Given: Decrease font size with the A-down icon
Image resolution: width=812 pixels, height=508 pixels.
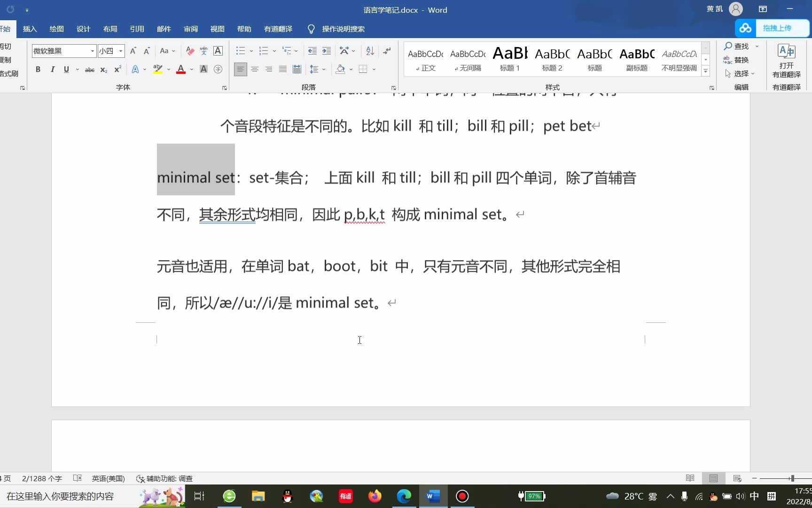Looking at the screenshot, I should click(x=147, y=51).
